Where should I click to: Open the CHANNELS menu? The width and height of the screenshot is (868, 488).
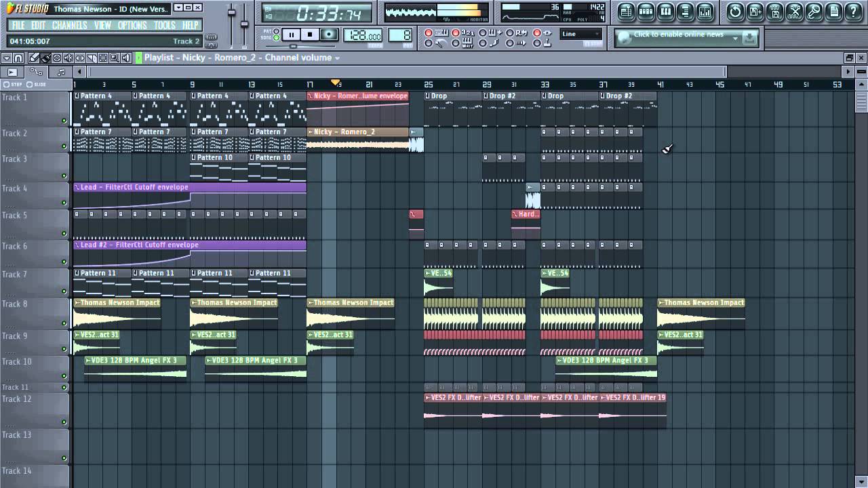[70, 25]
